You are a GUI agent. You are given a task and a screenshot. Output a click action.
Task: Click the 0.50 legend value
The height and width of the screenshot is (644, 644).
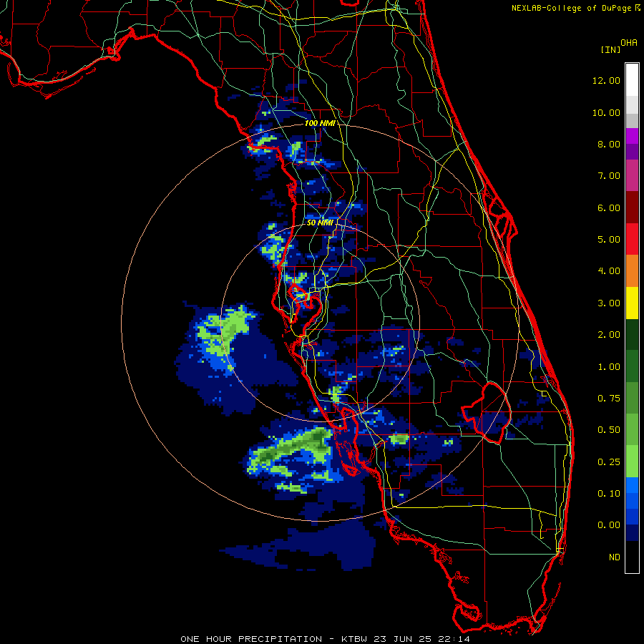tap(609, 430)
